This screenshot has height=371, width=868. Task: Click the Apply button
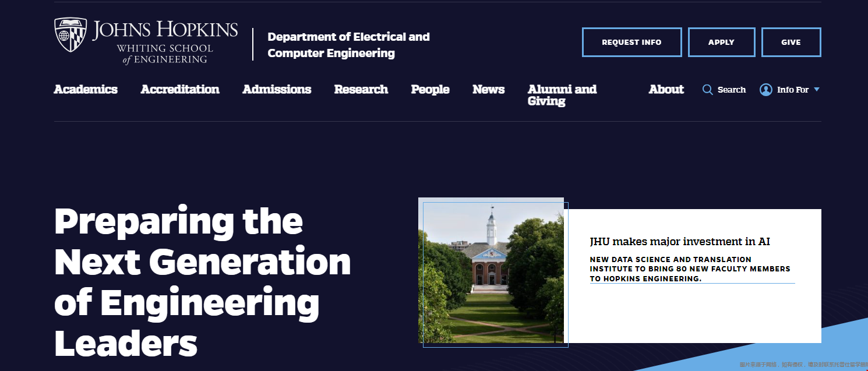[722, 43]
